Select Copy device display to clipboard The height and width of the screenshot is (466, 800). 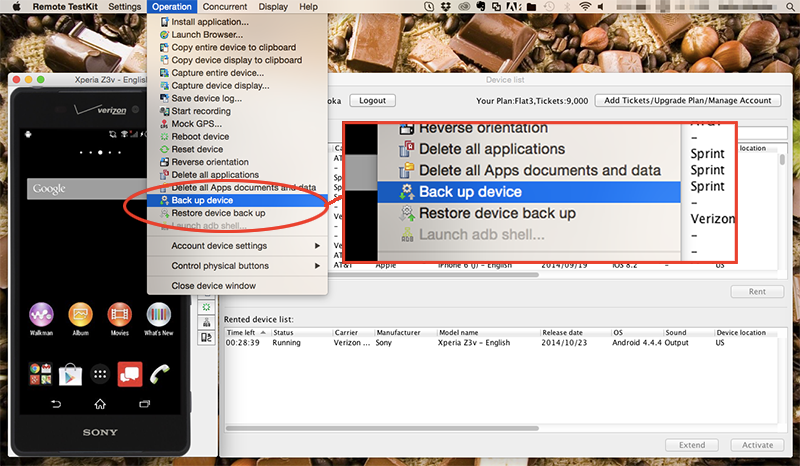pyautogui.click(x=237, y=60)
